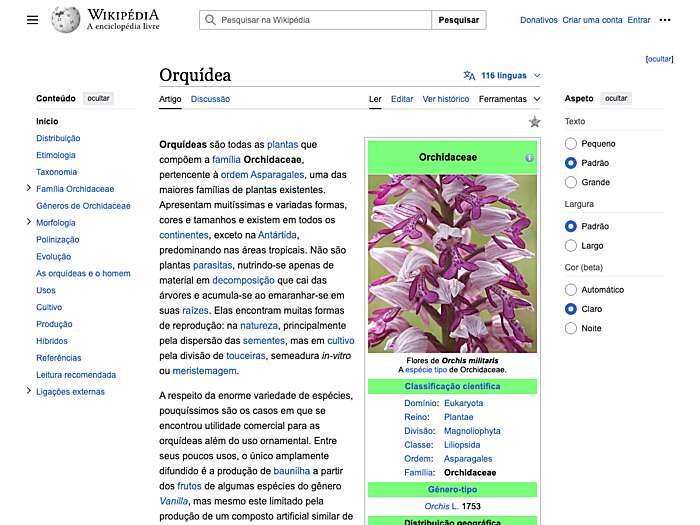The image size is (700, 525).
Task: Switch to the Discussão tab
Action: (x=210, y=99)
